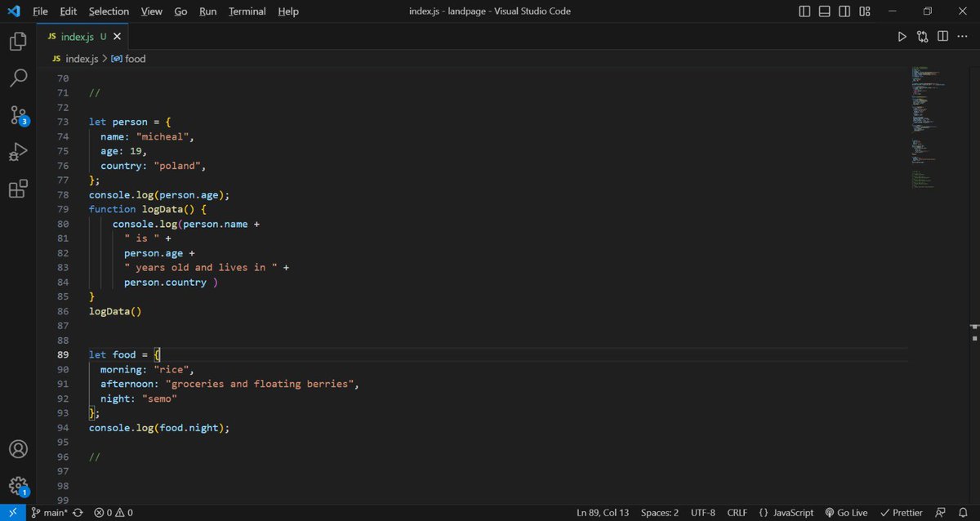This screenshot has width=980, height=521.
Task: Click the VS Code logo icon
Action: (x=13, y=11)
